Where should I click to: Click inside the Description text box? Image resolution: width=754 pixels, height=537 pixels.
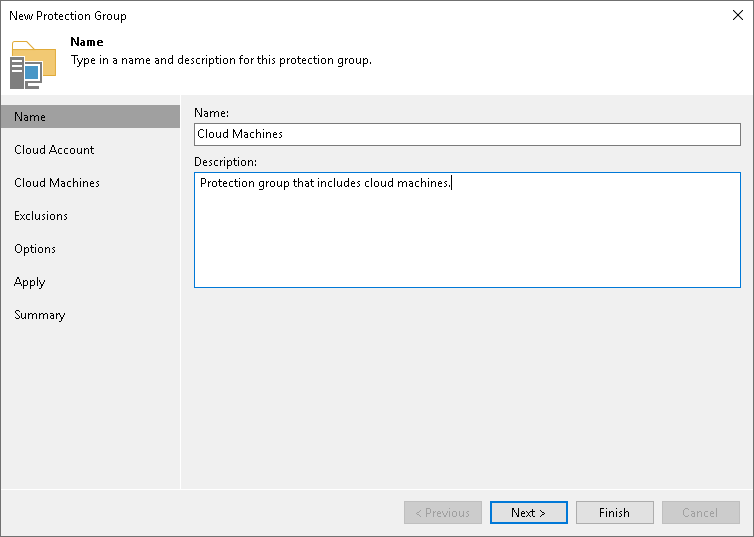[467, 230]
